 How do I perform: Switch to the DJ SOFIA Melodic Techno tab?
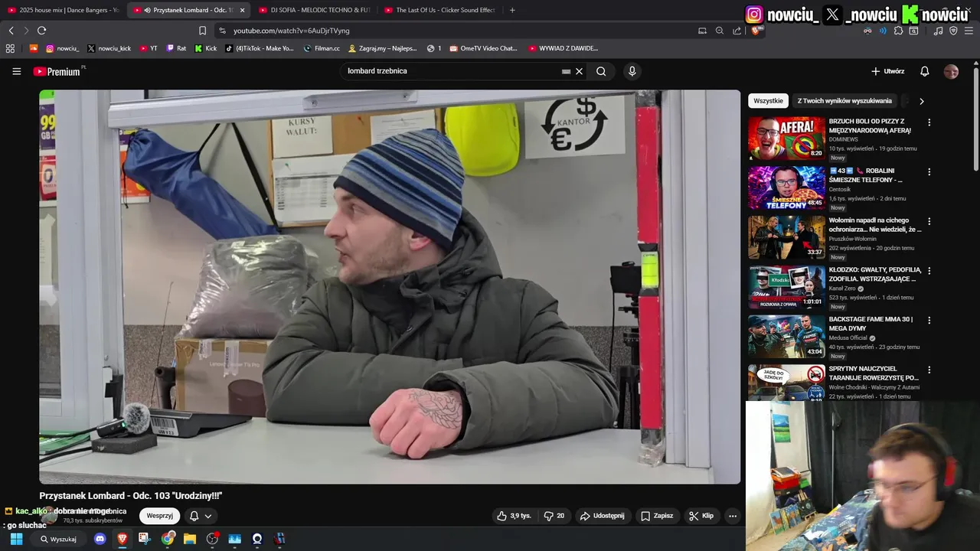(x=314, y=10)
